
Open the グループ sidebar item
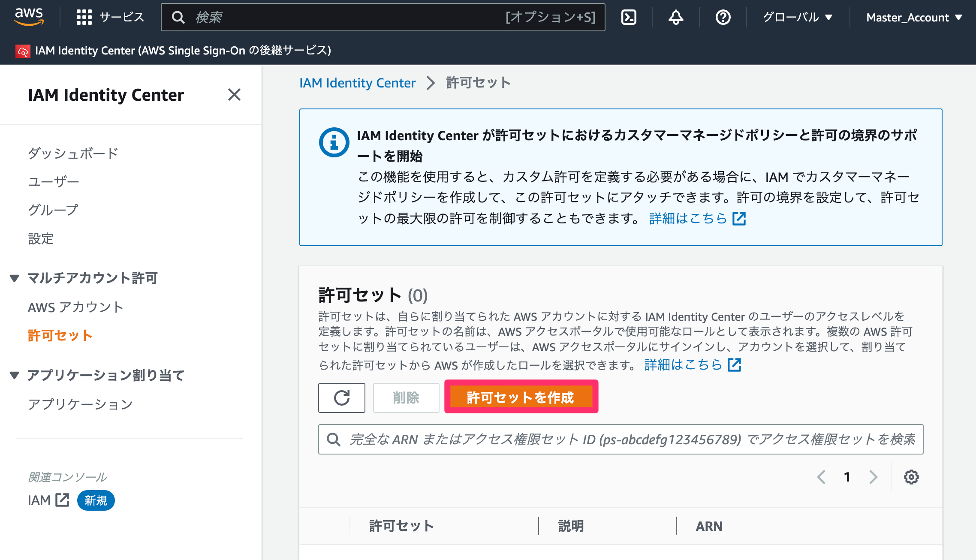point(53,210)
